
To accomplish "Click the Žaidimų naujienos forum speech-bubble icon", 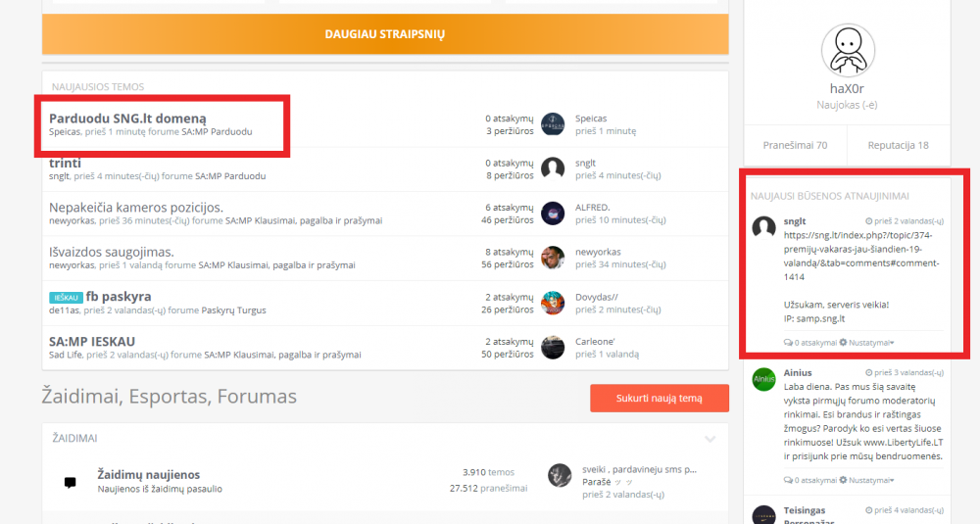I will pos(70,482).
